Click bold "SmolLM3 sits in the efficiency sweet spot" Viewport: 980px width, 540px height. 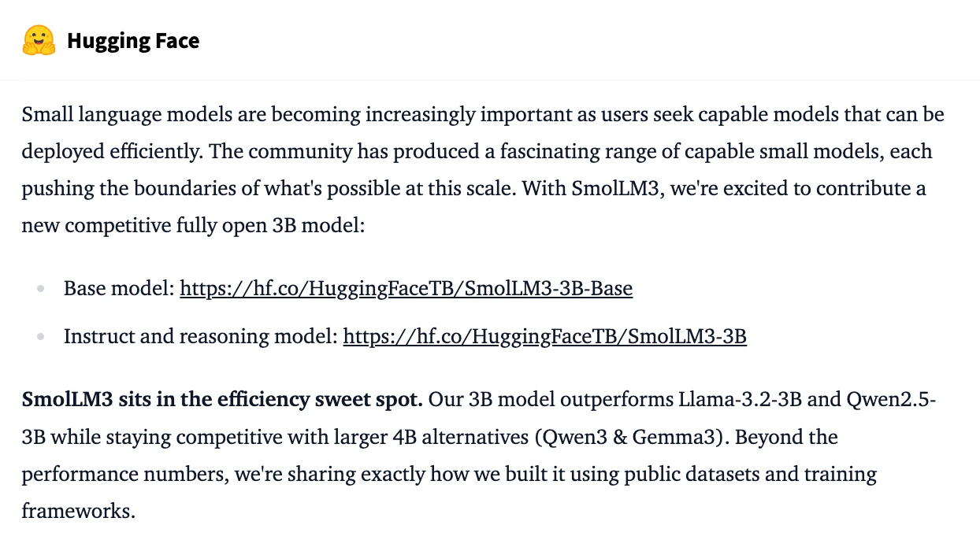coord(222,400)
